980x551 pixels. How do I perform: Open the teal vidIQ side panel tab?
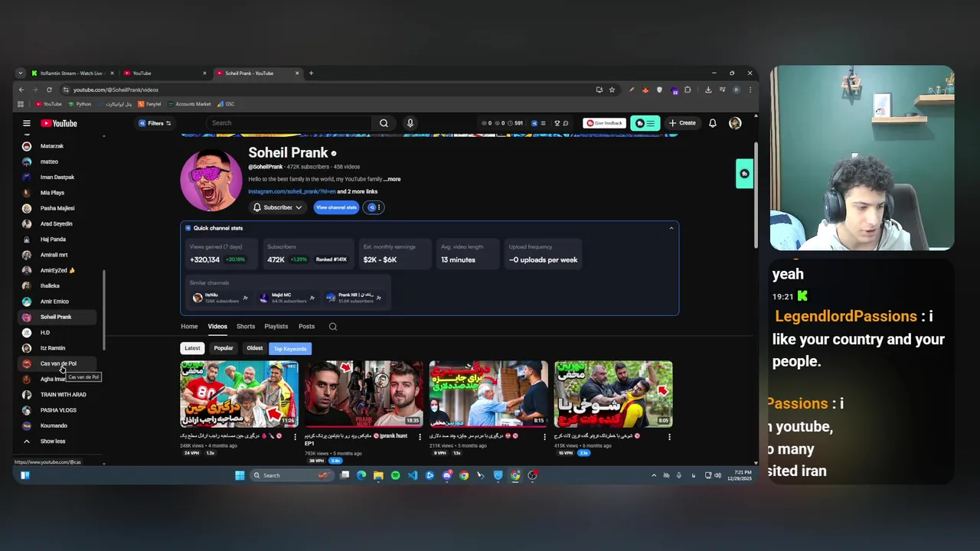[x=744, y=174]
